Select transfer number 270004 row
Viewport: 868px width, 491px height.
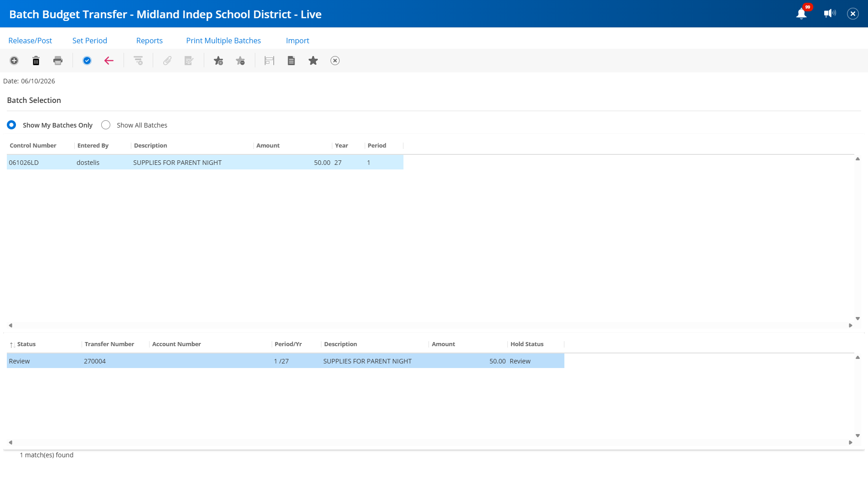tap(285, 361)
